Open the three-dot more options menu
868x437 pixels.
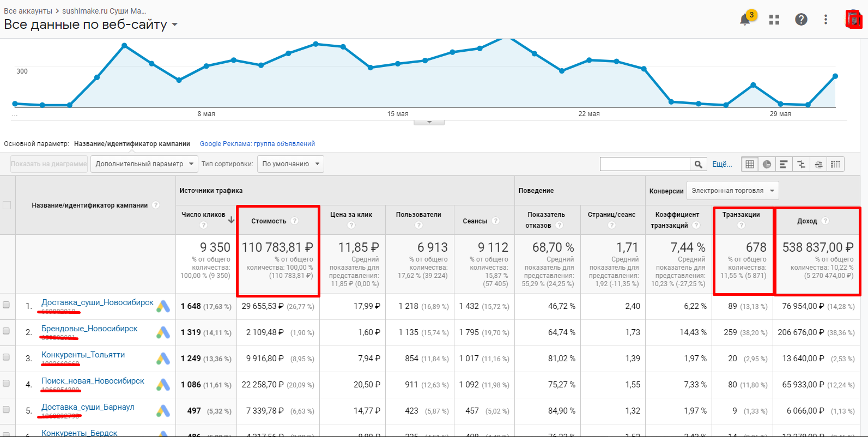[826, 20]
